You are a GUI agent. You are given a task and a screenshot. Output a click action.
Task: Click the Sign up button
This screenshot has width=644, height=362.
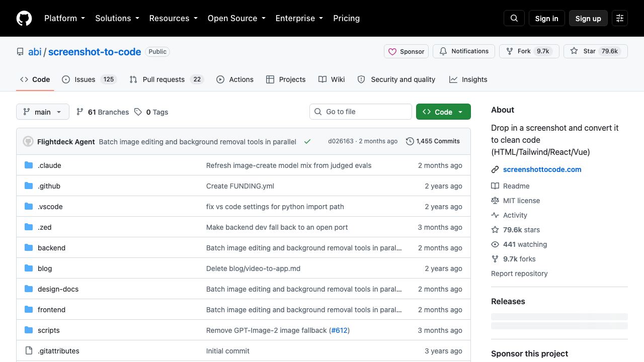[588, 18]
